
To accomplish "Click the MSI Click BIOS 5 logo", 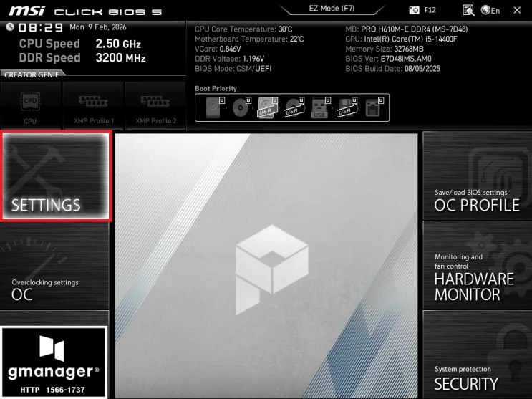I will (x=85, y=11).
